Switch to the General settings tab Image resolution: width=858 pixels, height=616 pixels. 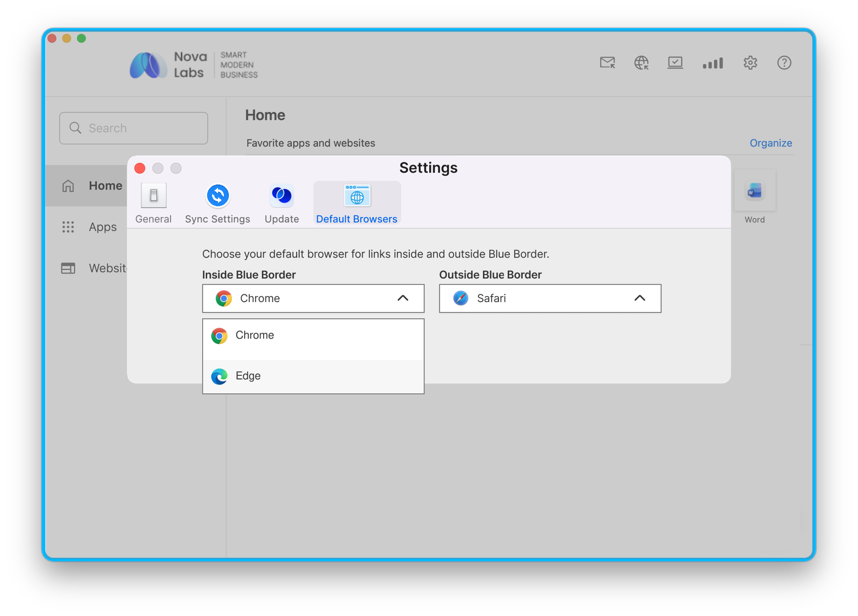(154, 203)
